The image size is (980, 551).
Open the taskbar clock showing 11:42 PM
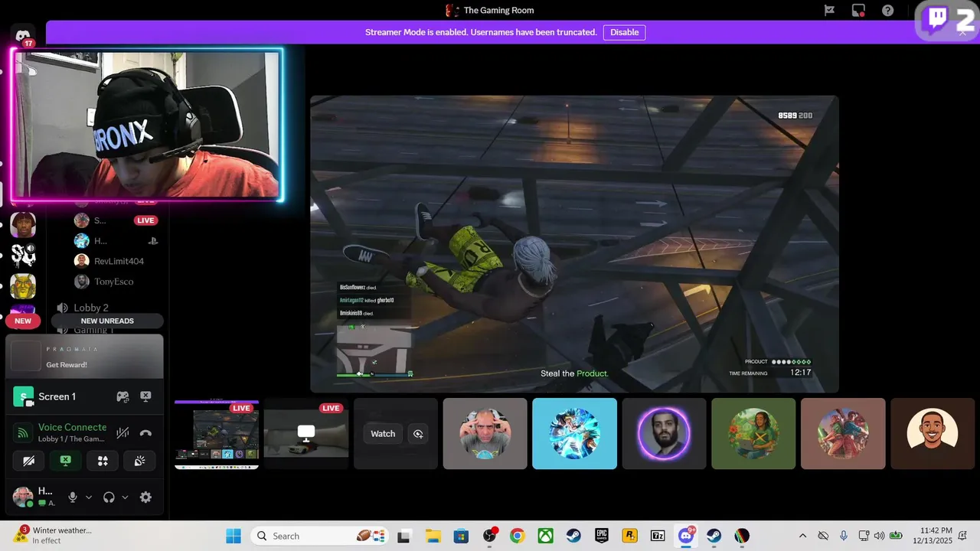(x=936, y=535)
